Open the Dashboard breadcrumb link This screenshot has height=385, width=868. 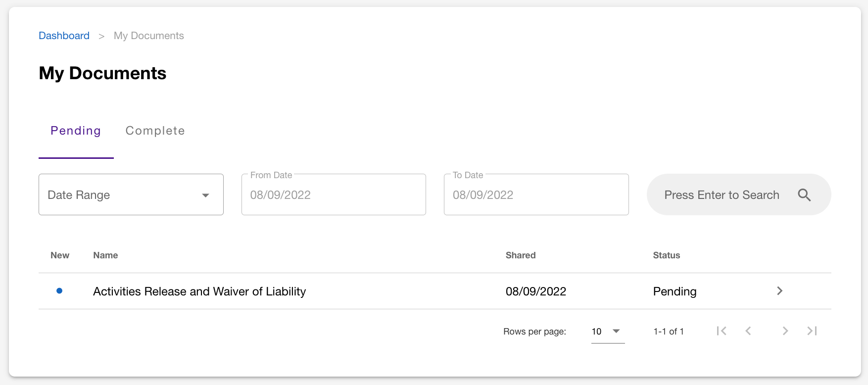[x=64, y=36]
